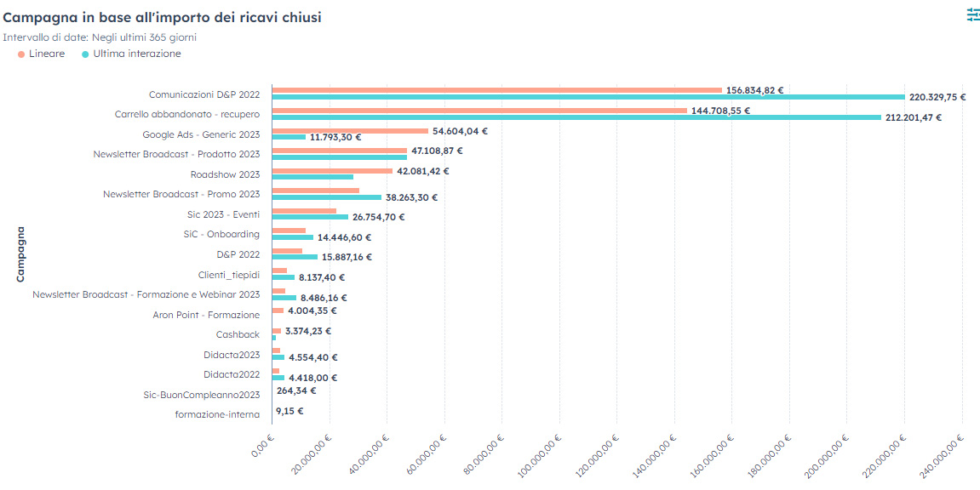980x490 pixels.
Task: Open the chart filter settings icon
Action: 972,14
